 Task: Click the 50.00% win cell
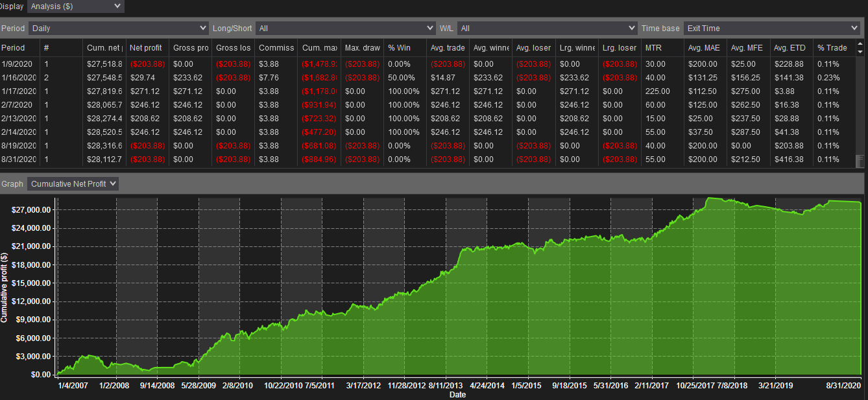pos(405,78)
